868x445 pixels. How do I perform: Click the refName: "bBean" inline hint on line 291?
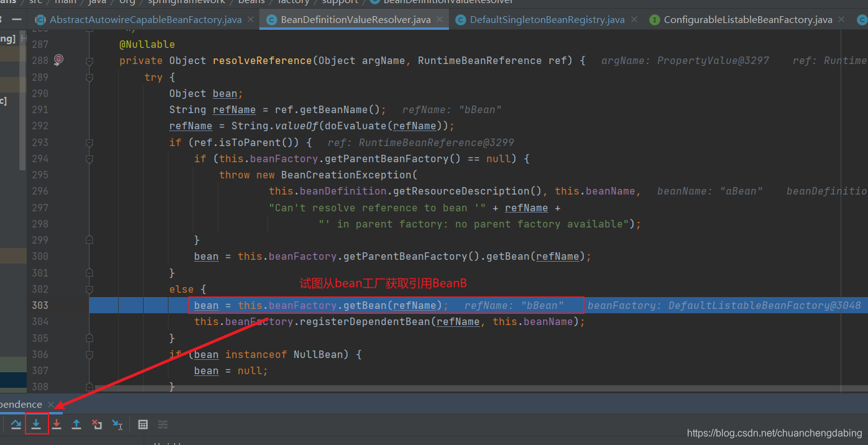(x=452, y=109)
